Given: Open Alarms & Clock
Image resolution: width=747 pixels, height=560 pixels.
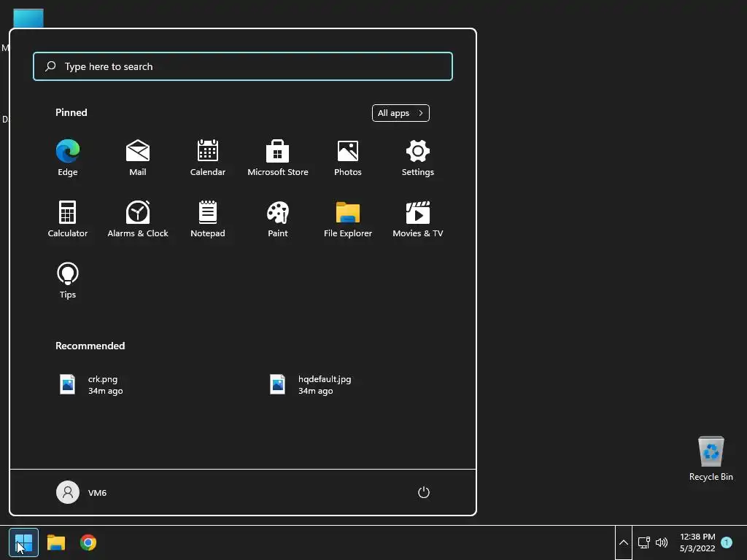Looking at the screenshot, I should tap(138, 219).
